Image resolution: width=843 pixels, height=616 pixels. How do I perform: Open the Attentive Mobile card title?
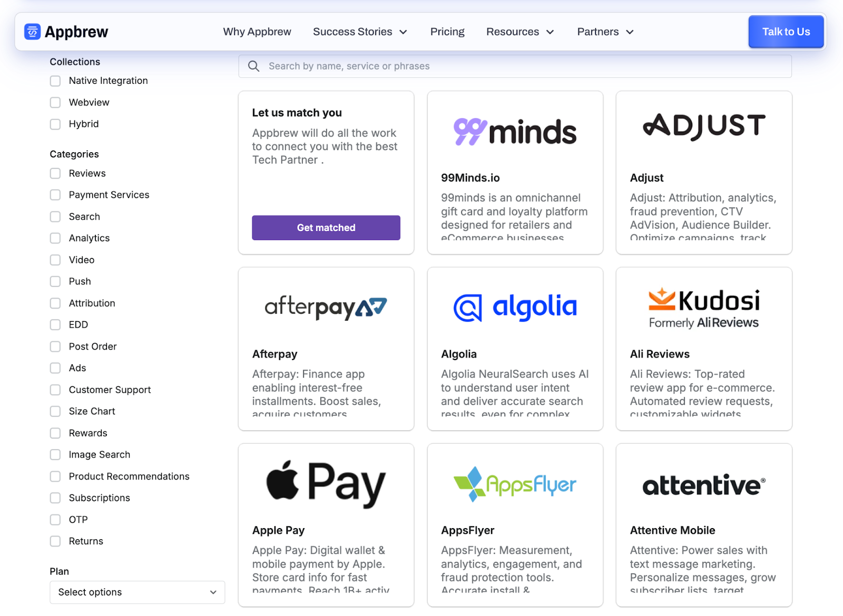click(x=673, y=531)
